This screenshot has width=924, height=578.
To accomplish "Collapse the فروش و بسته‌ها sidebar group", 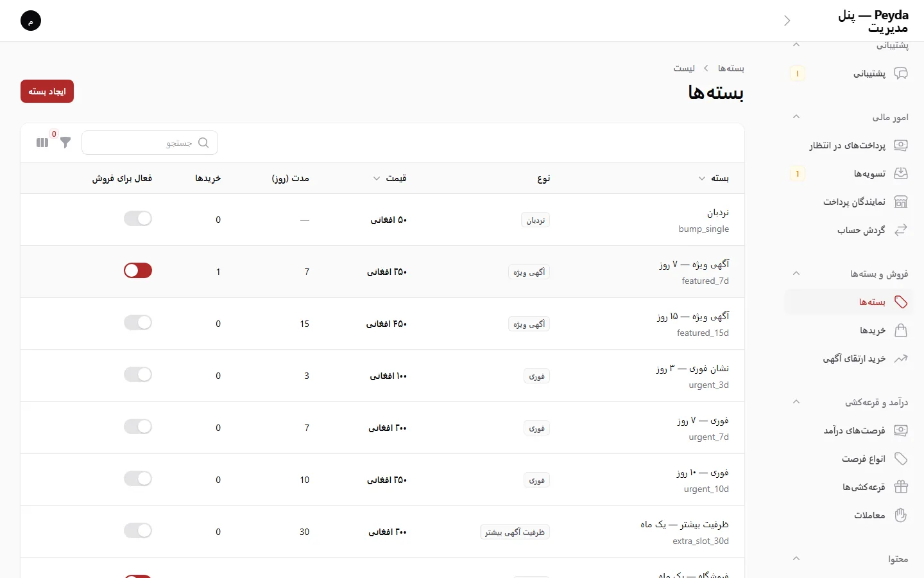I will click(796, 274).
